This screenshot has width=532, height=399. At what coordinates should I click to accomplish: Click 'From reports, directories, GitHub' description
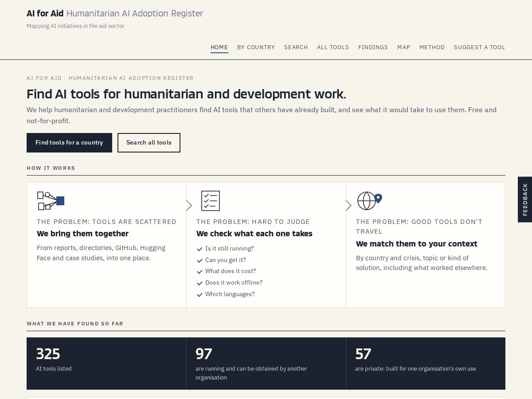coord(101,253)
